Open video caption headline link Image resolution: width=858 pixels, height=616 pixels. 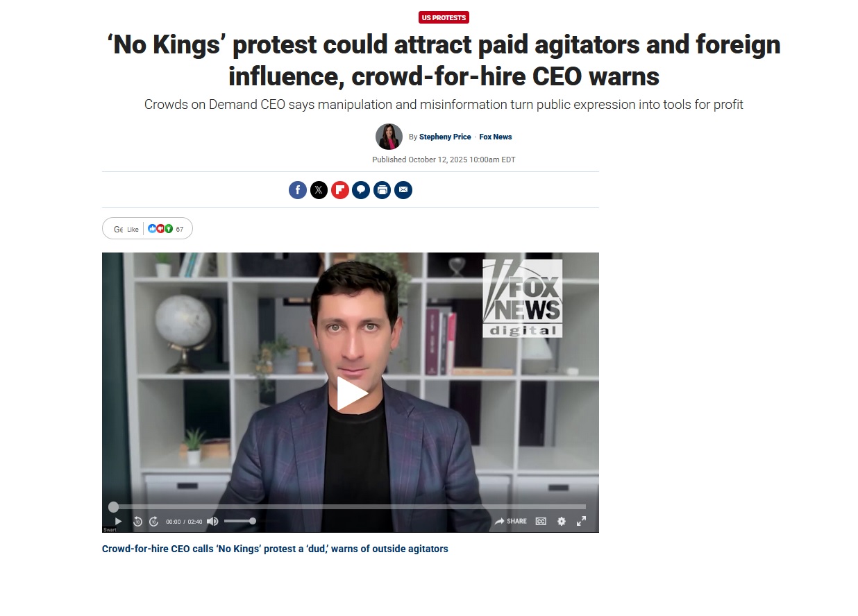coord(275,549)
